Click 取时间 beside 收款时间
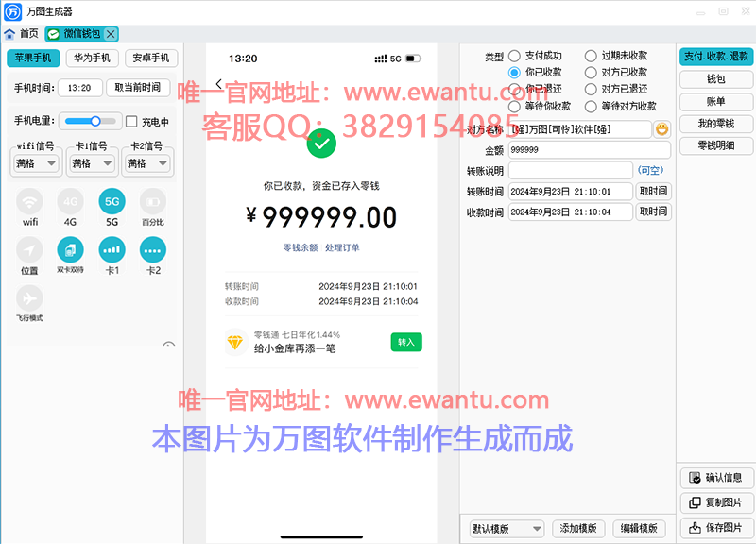The image size is (756, 544). point(653,212)
